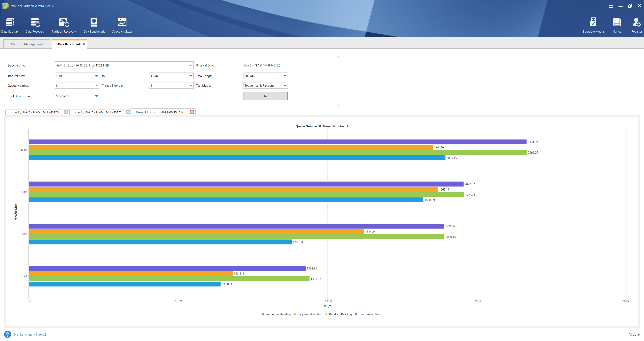Click the Disk Benchmark toolbar icon
644x341 pixels.
click(x=94, y=25)
